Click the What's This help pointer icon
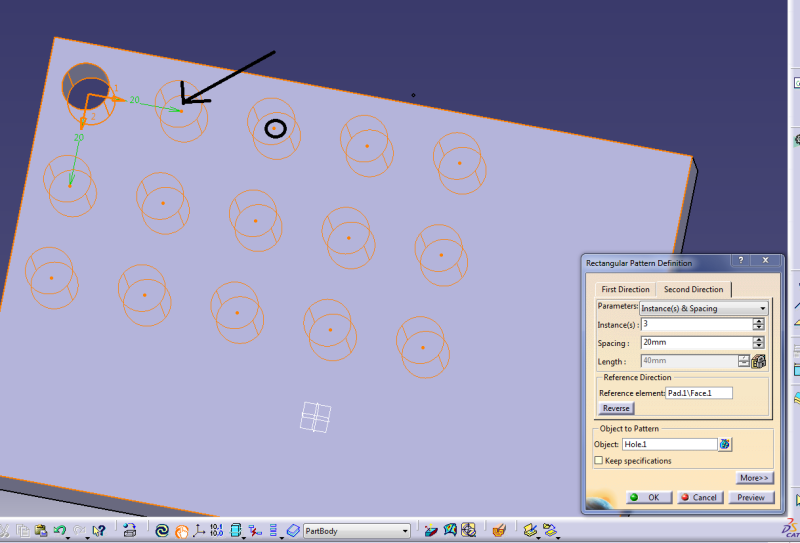The height and width of the screenshot is (543, 800). tap(99, 531)
